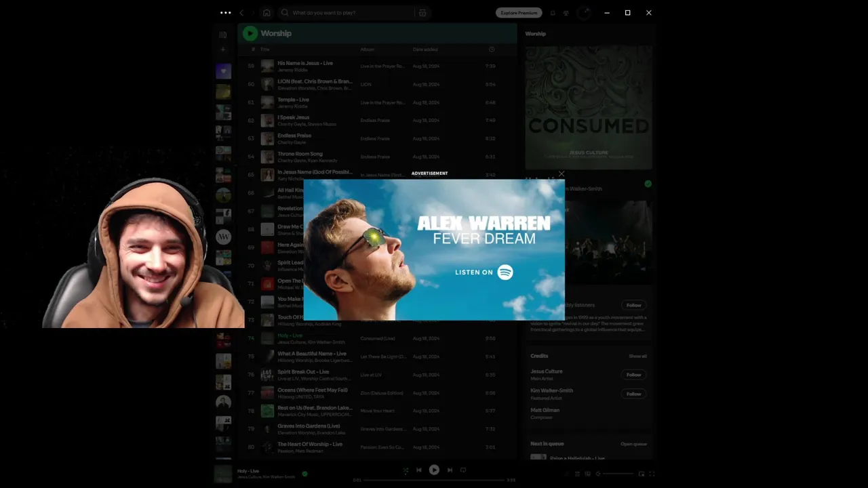Viewport: 868px width, 488px height.
Task: Click the Explore Premium button
Action: click(519, 12)
